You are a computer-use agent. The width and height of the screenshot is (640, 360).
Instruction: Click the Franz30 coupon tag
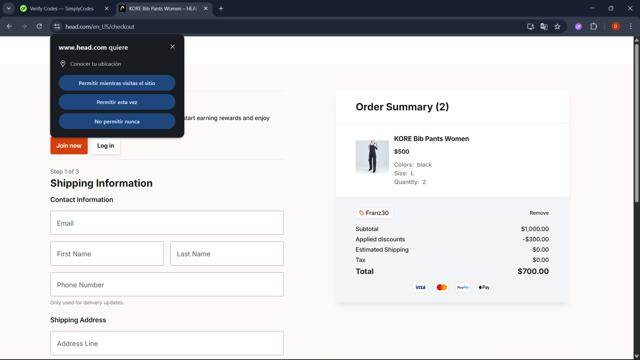373,213
